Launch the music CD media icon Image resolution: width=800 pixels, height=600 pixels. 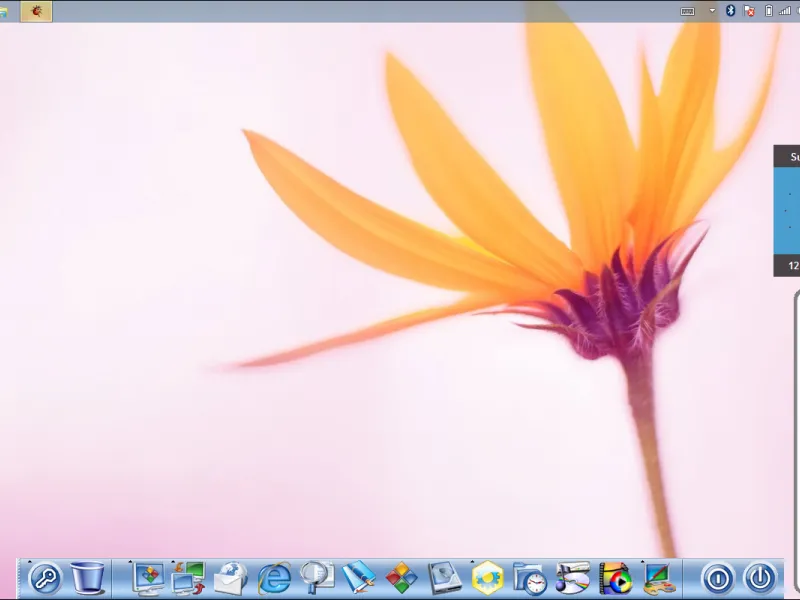tap(572, 578)
